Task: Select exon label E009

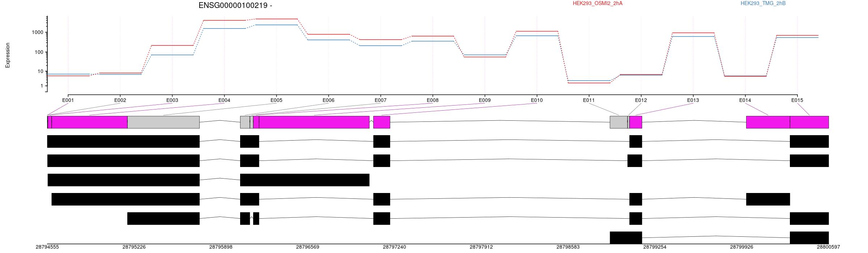Action: (x=485, y=100)
